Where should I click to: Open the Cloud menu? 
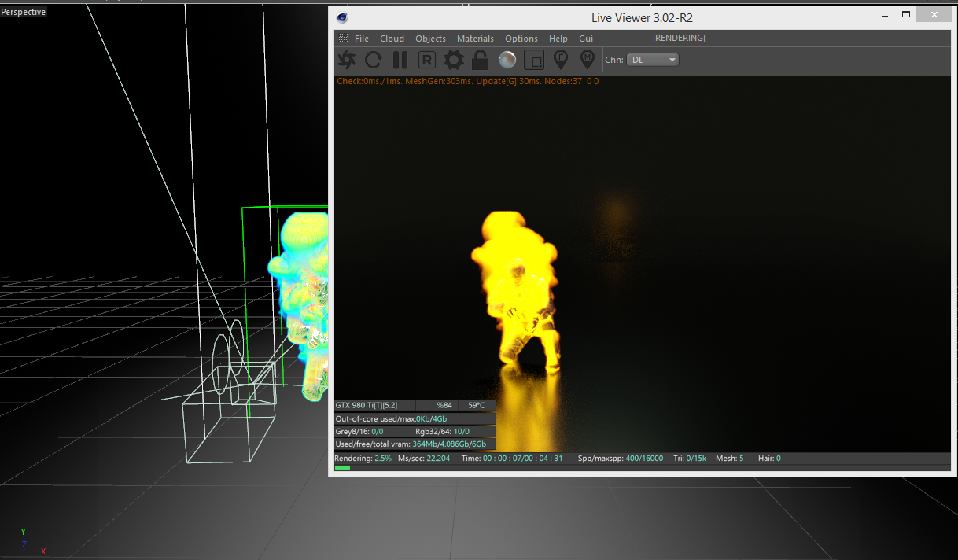coord(392,39)
